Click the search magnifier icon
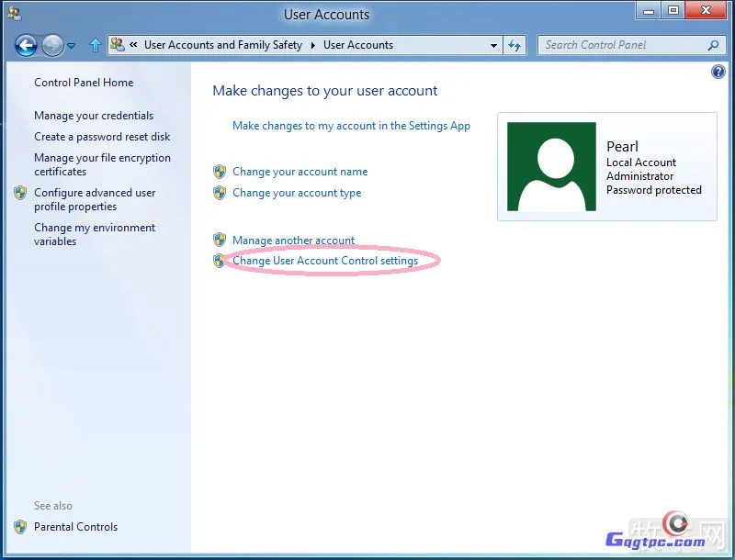Screen dimensions: 735x560 (713, 45)
